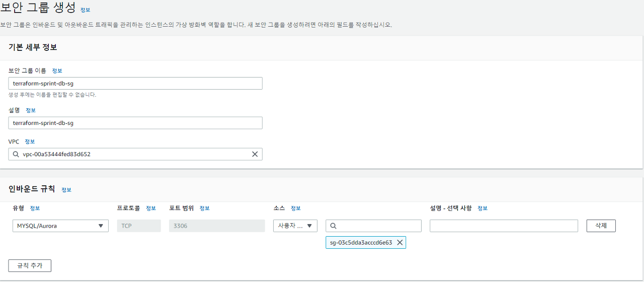Open 정보 link next to 유형 column
Image resolution: width=644 pixels, height=282 pixels.
pyautogui.click(x=35, y=208)
